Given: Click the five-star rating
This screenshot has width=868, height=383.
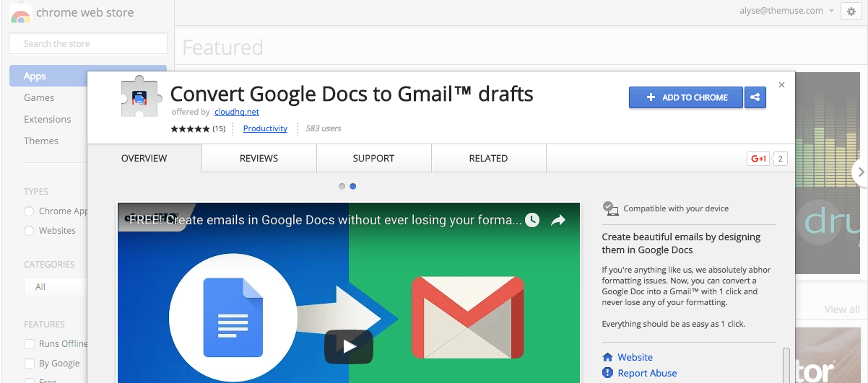Looking at the screenshot, I should (190, 129).
